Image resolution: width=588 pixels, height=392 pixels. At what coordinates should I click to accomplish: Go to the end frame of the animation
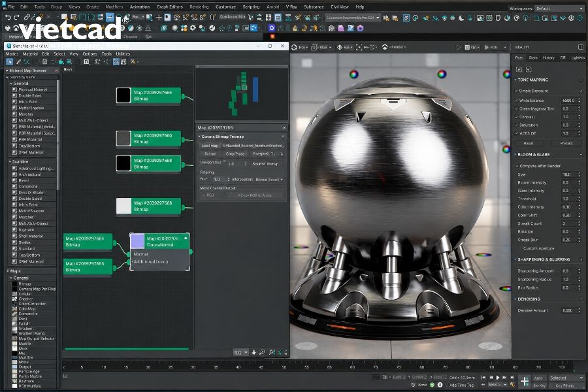pyautogui.click(x=512, y=378)
